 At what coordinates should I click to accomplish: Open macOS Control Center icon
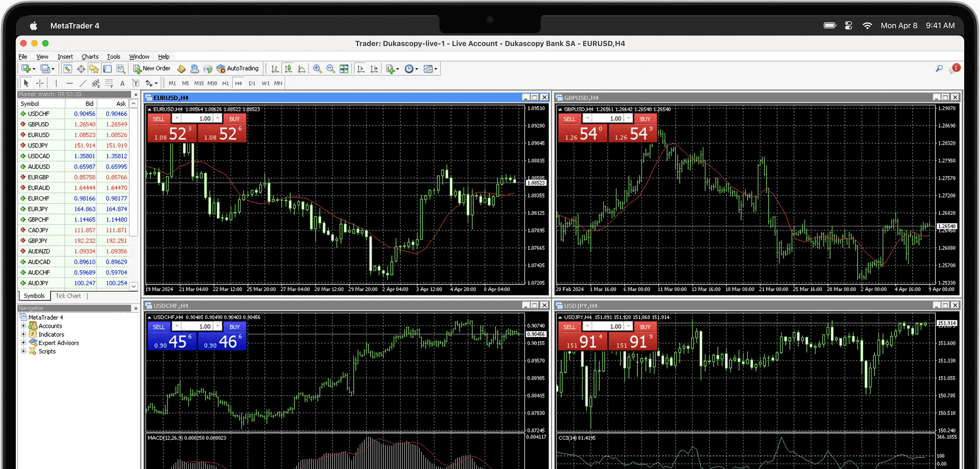[x=848, y=26]
